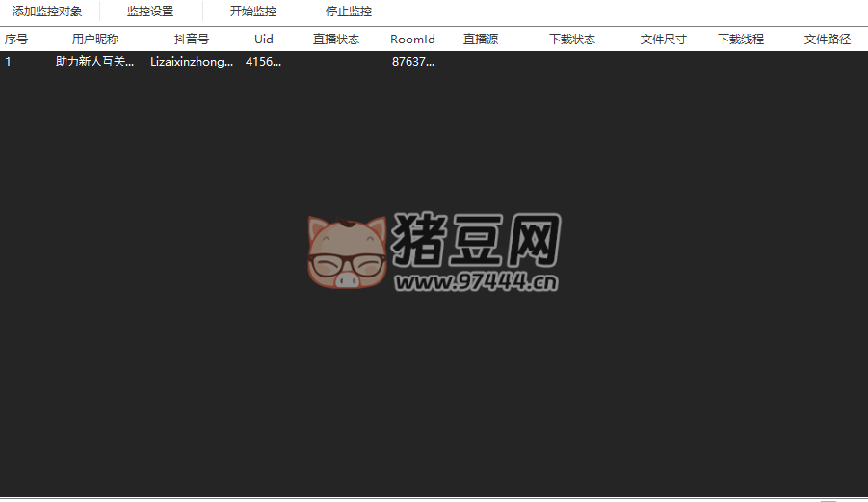Stop monitoring with 停止监控
The height and width of the screenshot is (502, 868).
[x=348, y=12]
